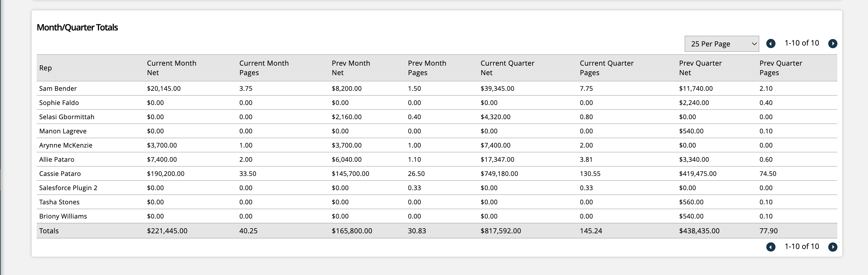Open Cassie Pataro's rep details

click(60, 174)
